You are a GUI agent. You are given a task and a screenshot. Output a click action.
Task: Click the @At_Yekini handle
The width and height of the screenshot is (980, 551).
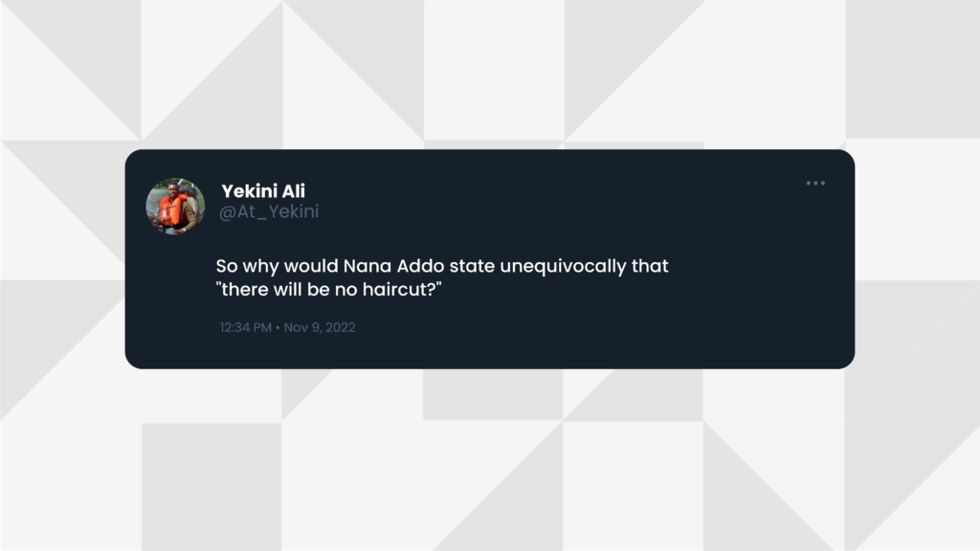tap(269, 211)
